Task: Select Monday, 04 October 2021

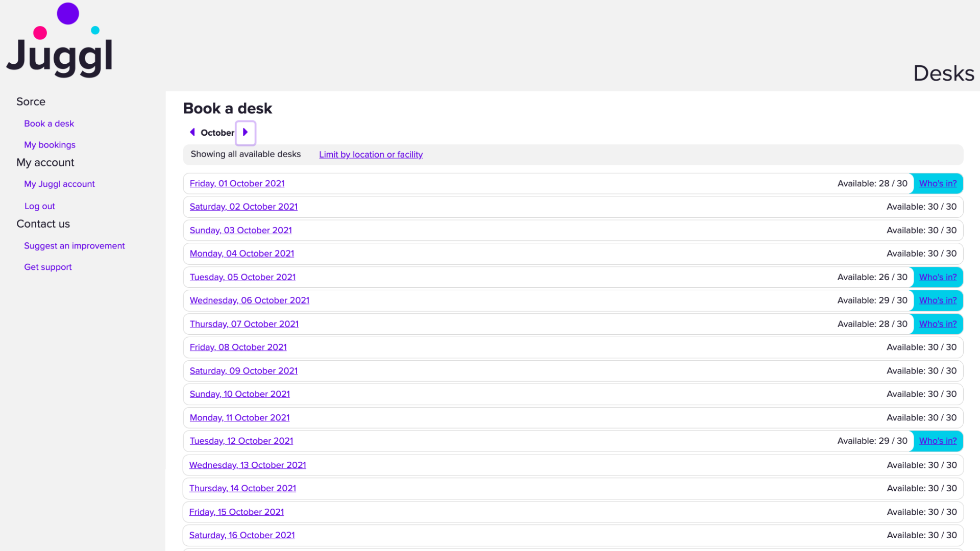Action: 242,254
